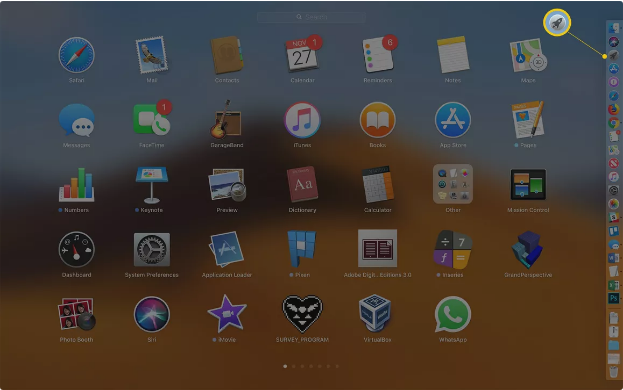Expand the Other apps folder
623x390 pixels.
pos(453,184)
